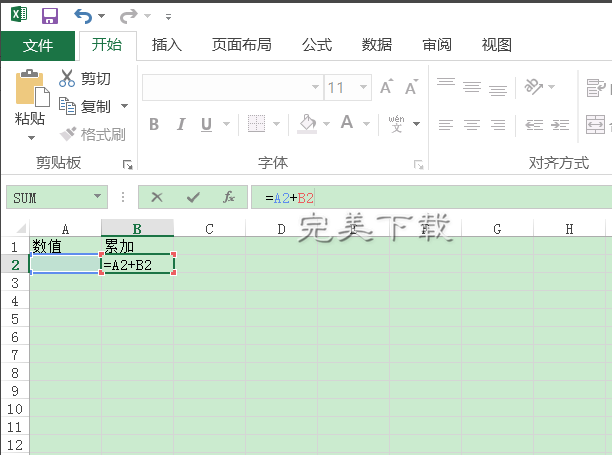Expand the 复制 dropdown arrow
Screen dimensions: 612x455
click(124, 106)
